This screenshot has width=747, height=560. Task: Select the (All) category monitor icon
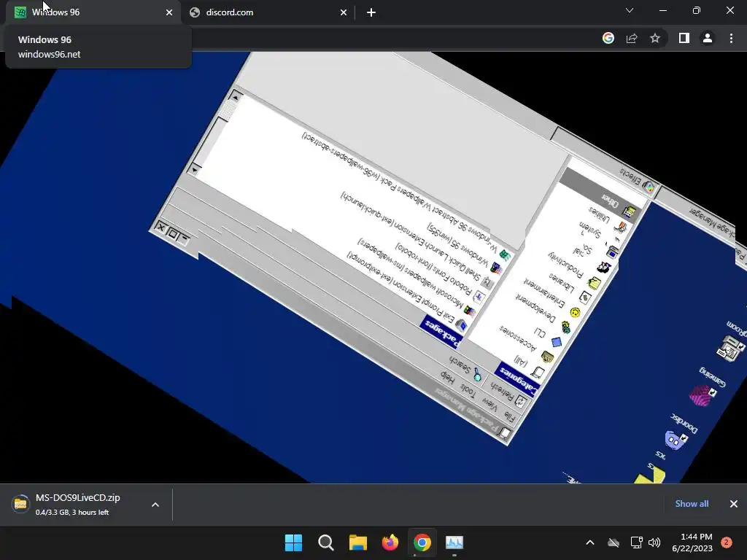pyautogui.click(x=538, y=373)
